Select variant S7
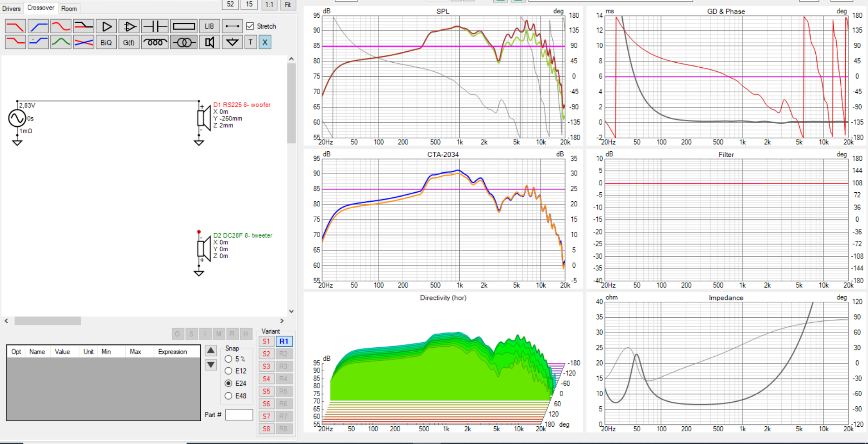This screenshot has height=444, width=868. [266, 416]
